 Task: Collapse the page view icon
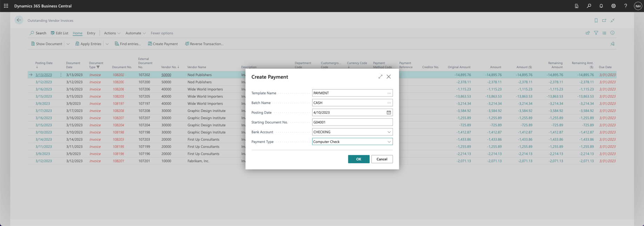(612, 20)
